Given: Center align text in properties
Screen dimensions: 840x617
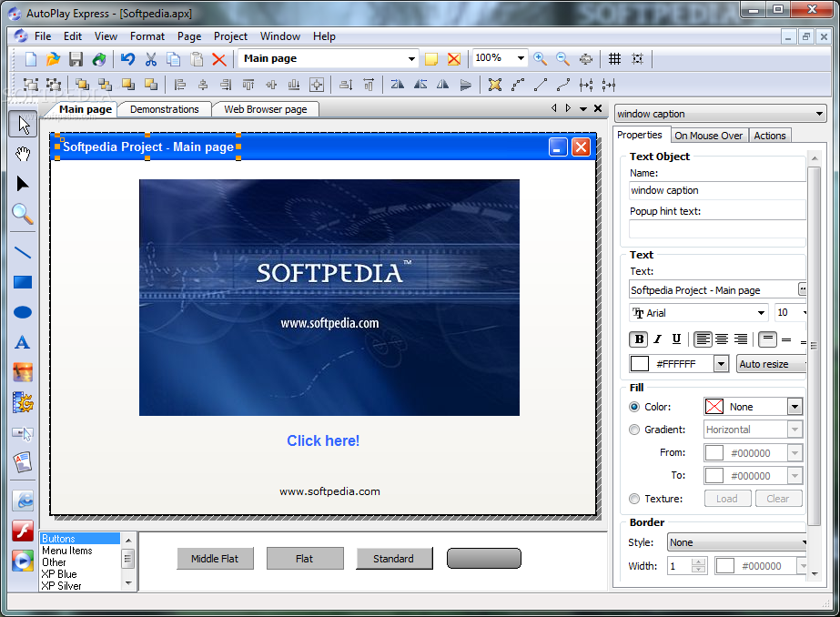Looking at the screenshot, I should click(722, 339).
